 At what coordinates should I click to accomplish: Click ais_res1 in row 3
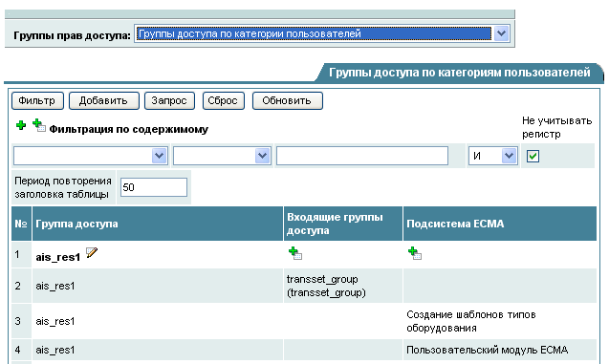pyautogui.click(x=55, y=321)
